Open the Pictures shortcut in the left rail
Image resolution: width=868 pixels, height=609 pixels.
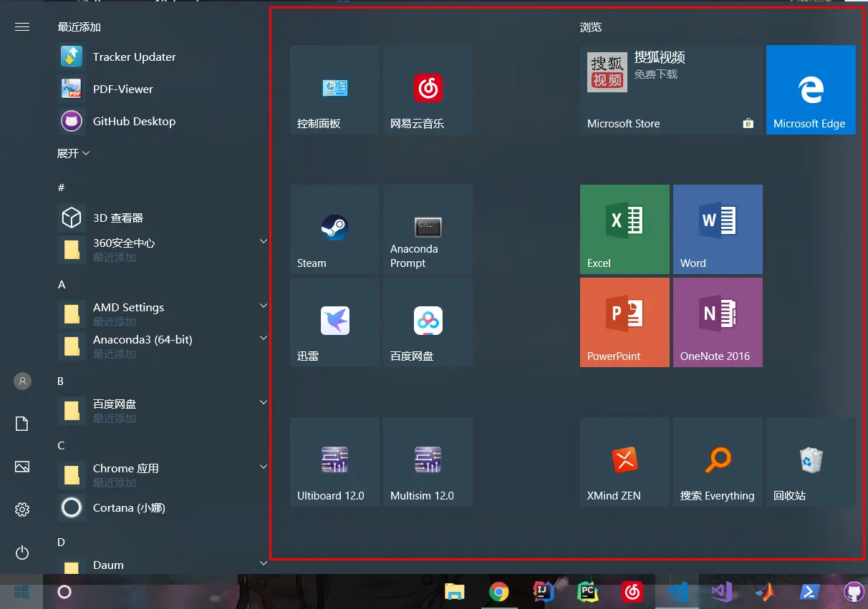coord(22,467)
